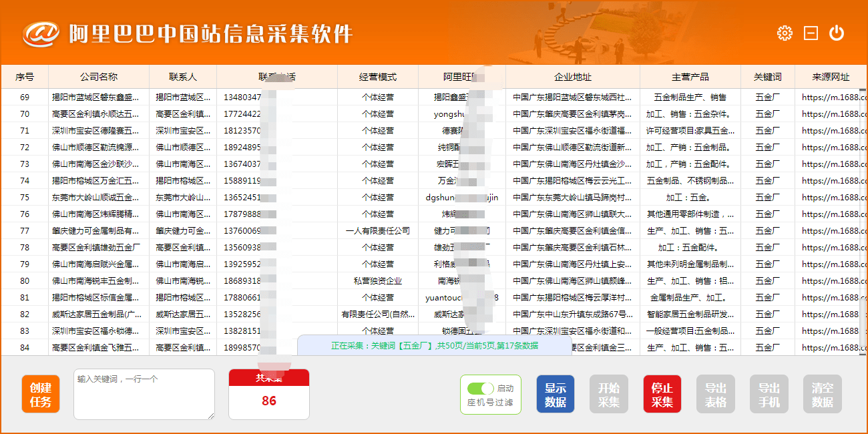Click the 导出手机 button

(x=769, y=394)
